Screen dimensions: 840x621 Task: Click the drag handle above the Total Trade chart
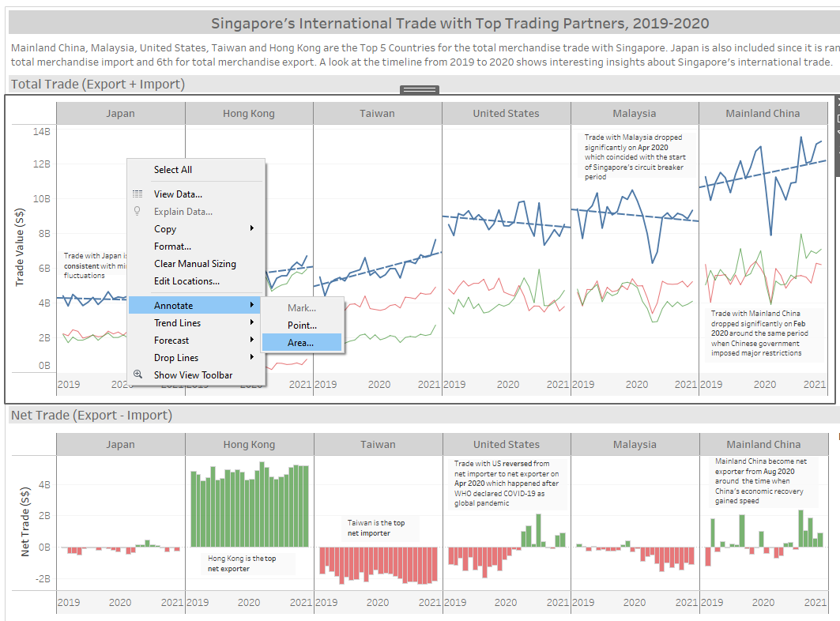point(420,90)
